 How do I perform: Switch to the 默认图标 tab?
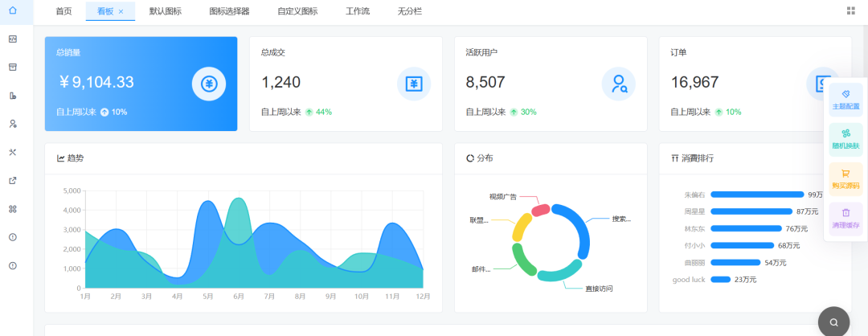coord(165,11)
